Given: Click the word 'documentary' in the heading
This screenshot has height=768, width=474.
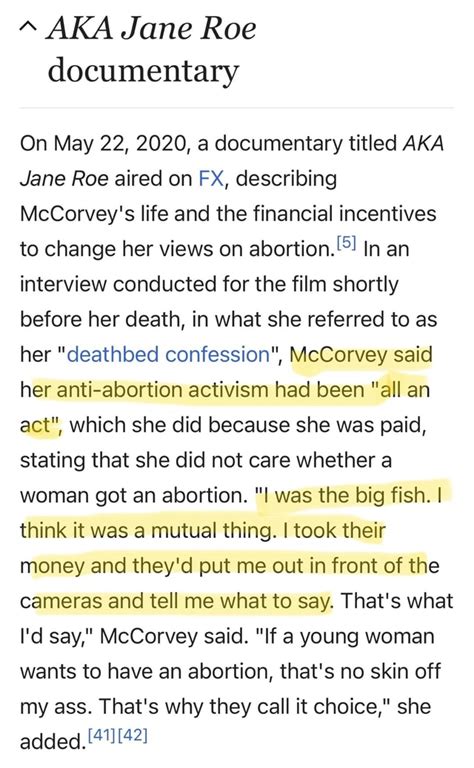Looking at the screenshot, I should (x=143, y=71).
